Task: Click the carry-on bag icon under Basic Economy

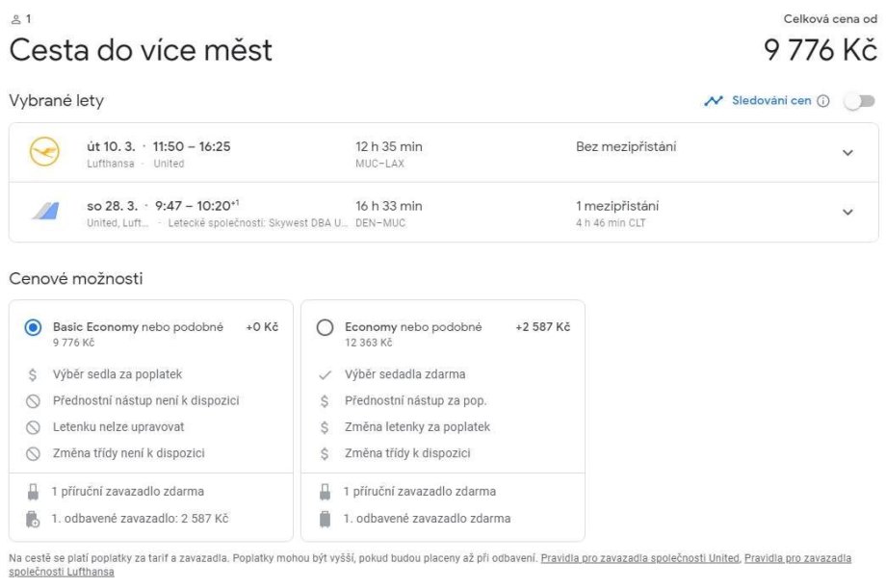Action: 33,492
